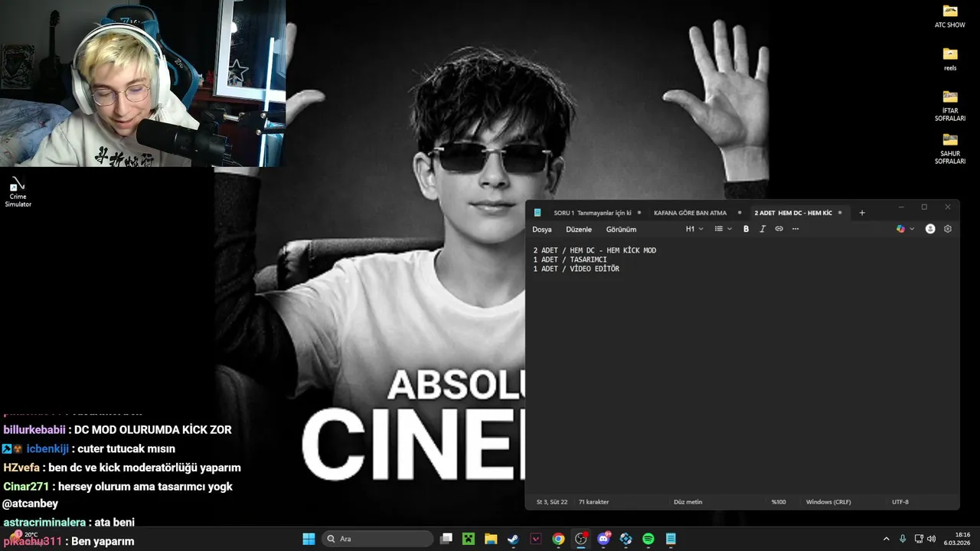Open Spotify from the taskbar
Screen dimensions: 980x551
click(648, 539)
